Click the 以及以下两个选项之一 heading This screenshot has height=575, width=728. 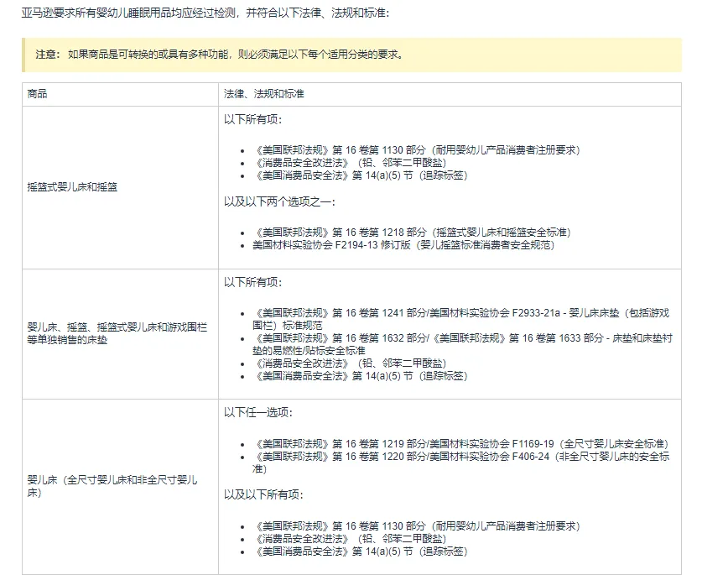click(x=279, y=201)
